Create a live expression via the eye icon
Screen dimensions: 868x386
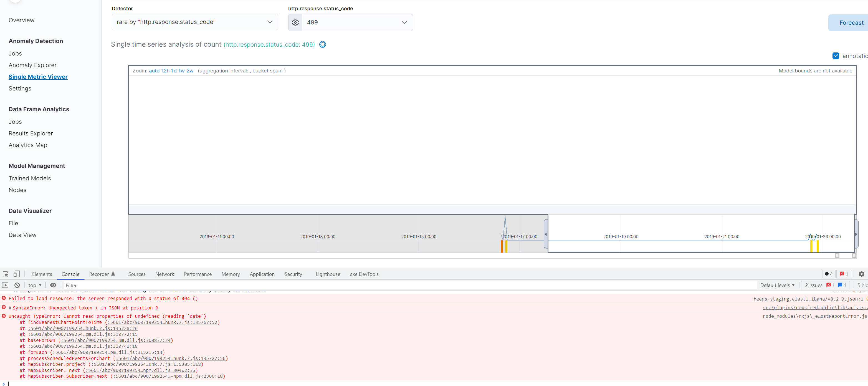tap(53, 285)
